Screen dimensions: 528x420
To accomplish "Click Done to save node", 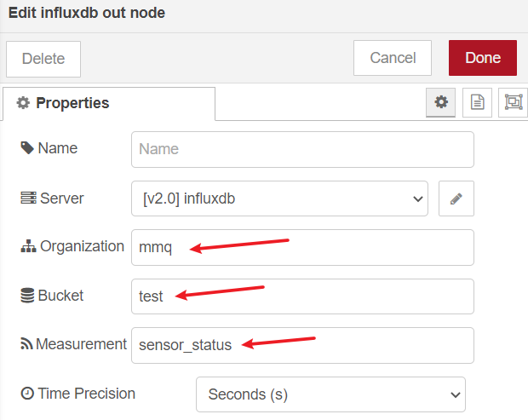I will tap(483, 58).
